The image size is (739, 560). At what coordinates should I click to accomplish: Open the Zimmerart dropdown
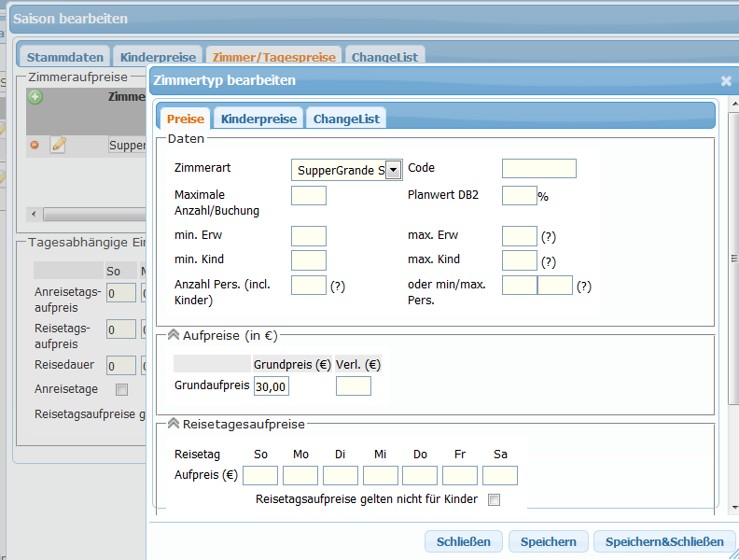pos(393,169)
